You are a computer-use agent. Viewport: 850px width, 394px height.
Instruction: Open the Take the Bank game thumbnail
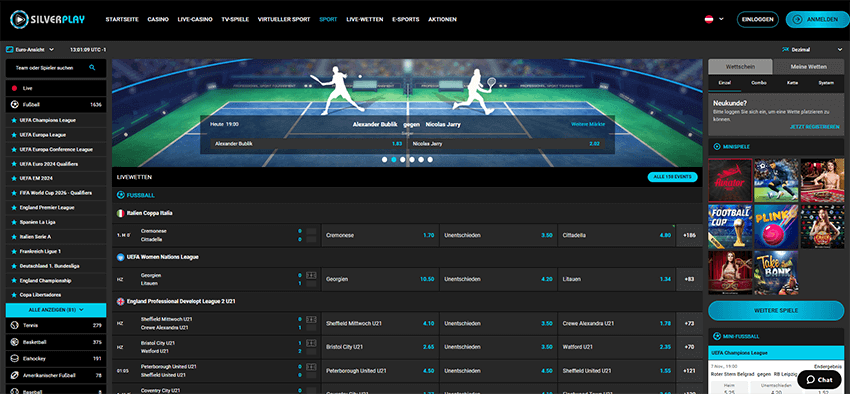pyautogui.click(x=776, y=273)
